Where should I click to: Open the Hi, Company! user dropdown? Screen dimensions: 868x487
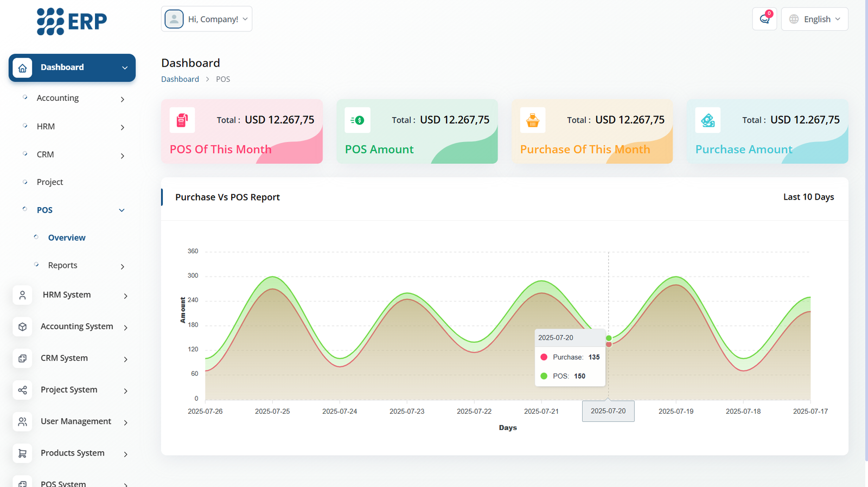[207, 19]
